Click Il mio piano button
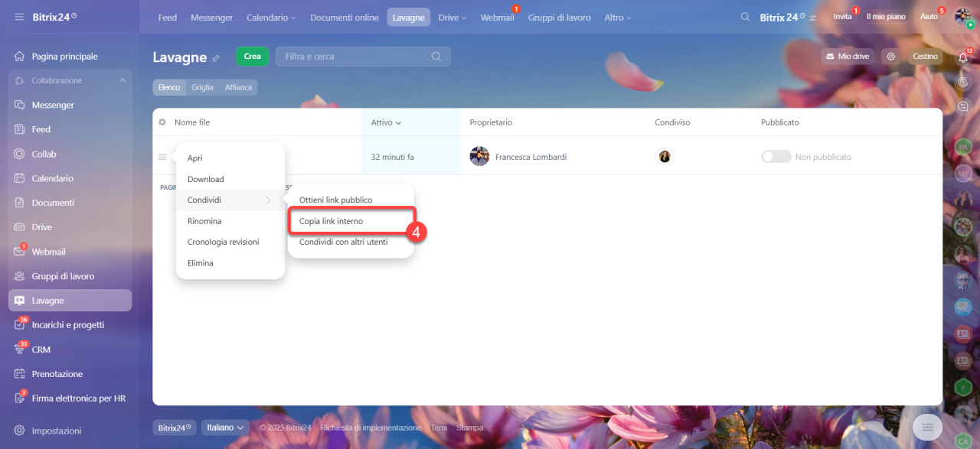 886,17
